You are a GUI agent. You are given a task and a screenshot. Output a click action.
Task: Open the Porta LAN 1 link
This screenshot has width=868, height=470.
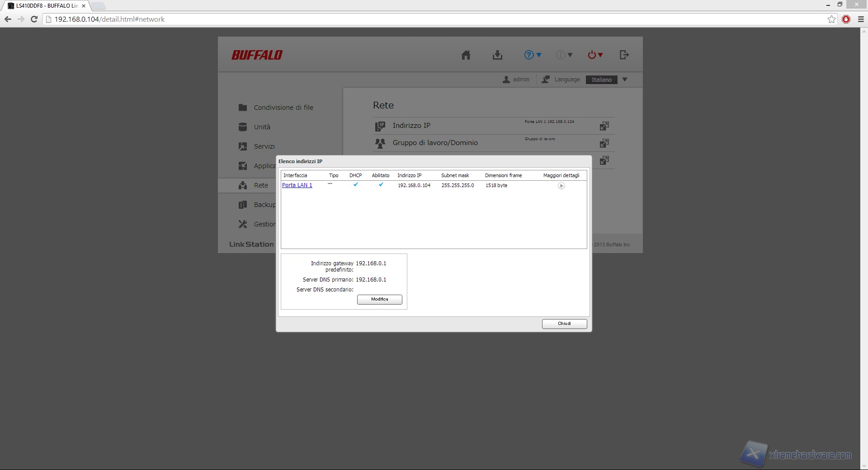tap(297, 185)
